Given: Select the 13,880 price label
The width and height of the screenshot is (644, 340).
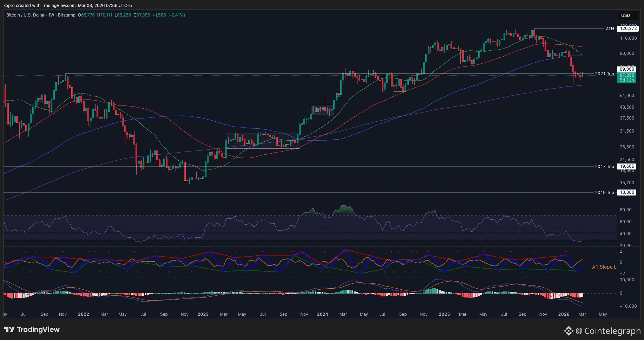Looking at the screenshot, I should tap(627, 192).
